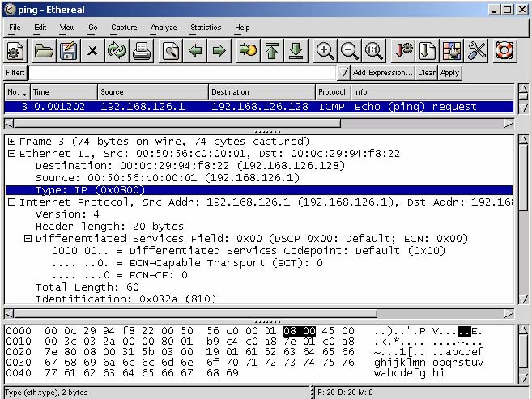Click the Find packet magnifier icon
532x399 pixels.
click(170, 51)
